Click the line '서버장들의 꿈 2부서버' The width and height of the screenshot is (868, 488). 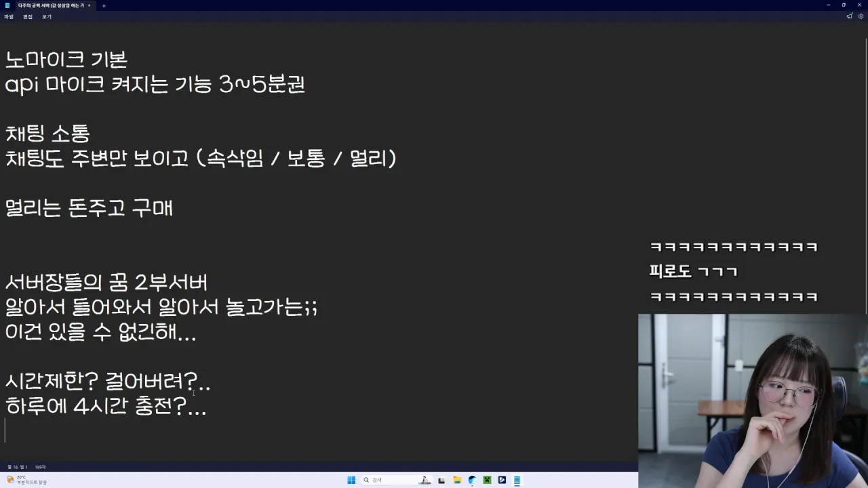click(x=106, y=282)
